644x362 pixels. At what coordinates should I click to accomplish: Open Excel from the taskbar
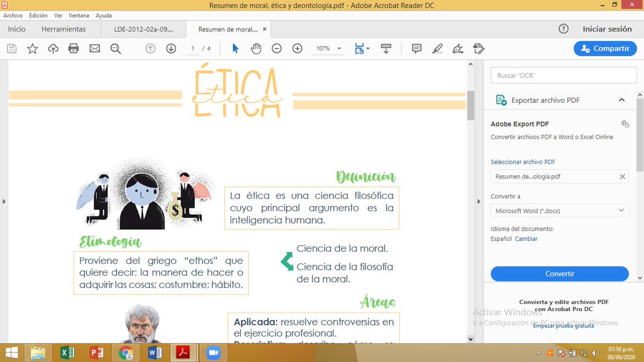68,352
